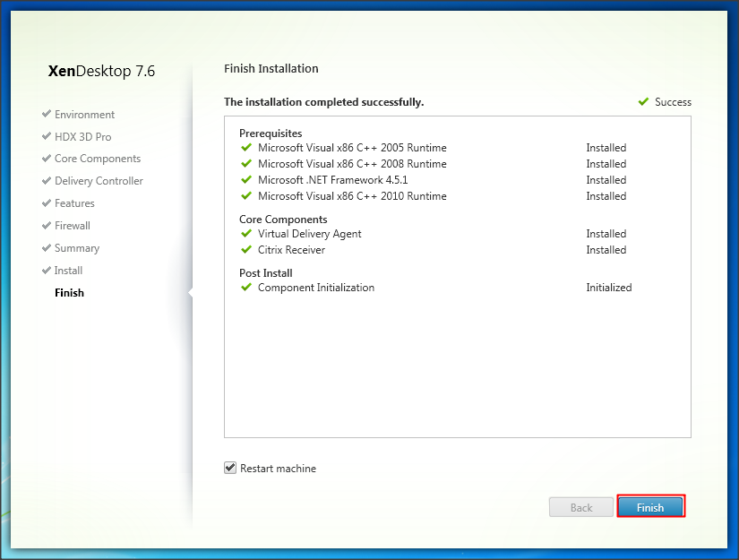739x560 pixels.
Task: Select the Environment step in sidebar
Action: (84, 115)
